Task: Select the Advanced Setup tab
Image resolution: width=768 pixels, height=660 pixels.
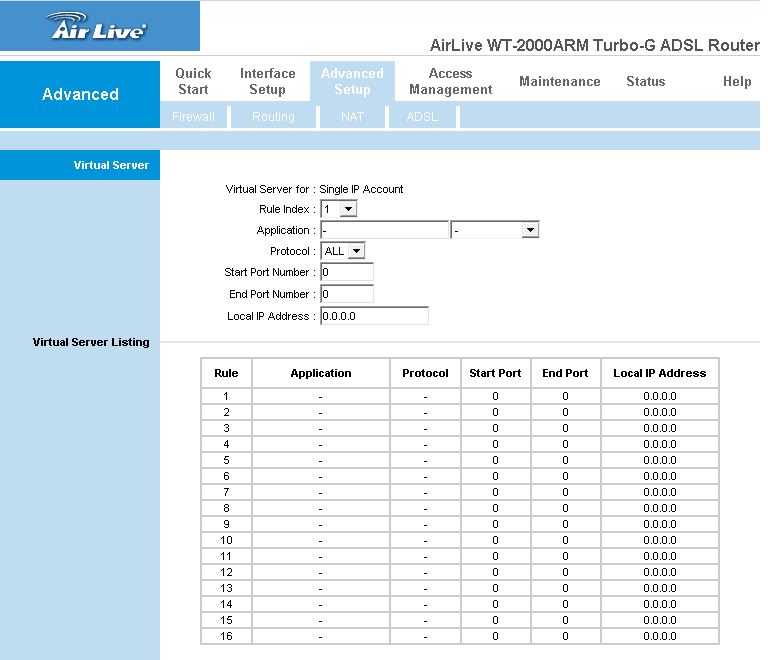Action: point(351,81)
